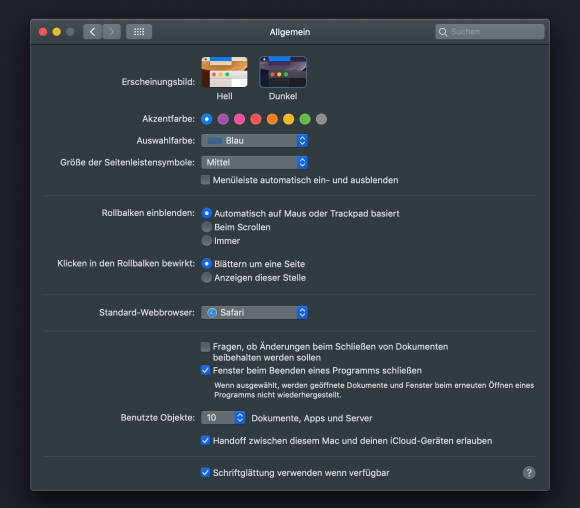This screenshot has height=508, width=580.
Task: Select the Beim Scrollen radio option
Action: pyautogui.click(x=206, y=227)
